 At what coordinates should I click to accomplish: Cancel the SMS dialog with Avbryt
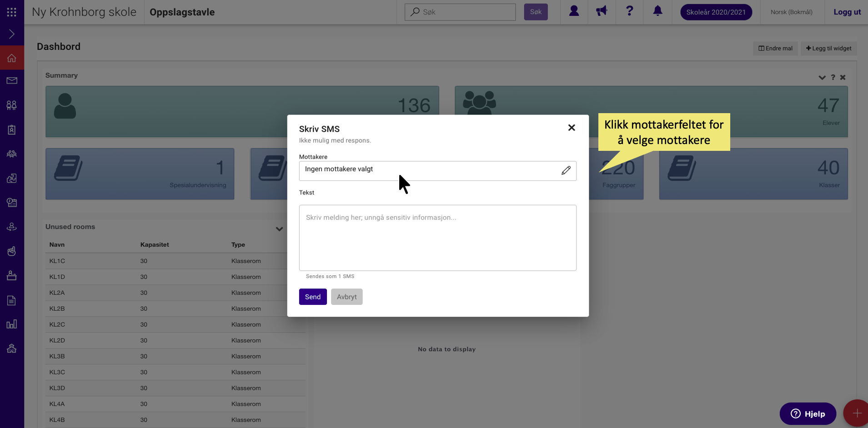point(346,297)
